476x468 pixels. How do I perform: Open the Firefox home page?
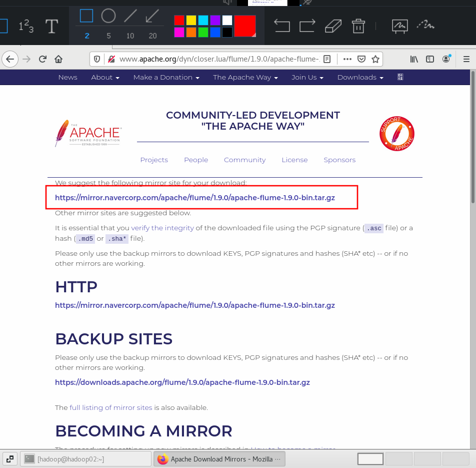58,59
